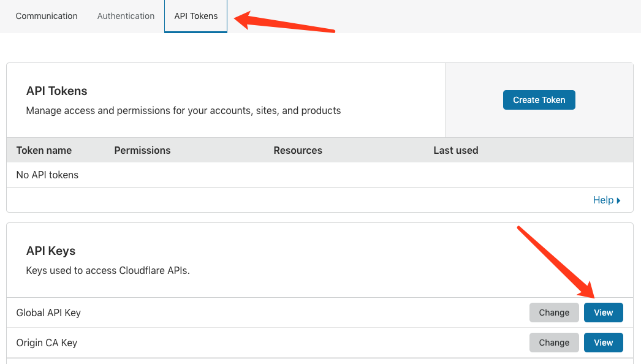The image size is (641, 364).
Task: Open the Authentication tab
Action: click(x=126, y=16)
